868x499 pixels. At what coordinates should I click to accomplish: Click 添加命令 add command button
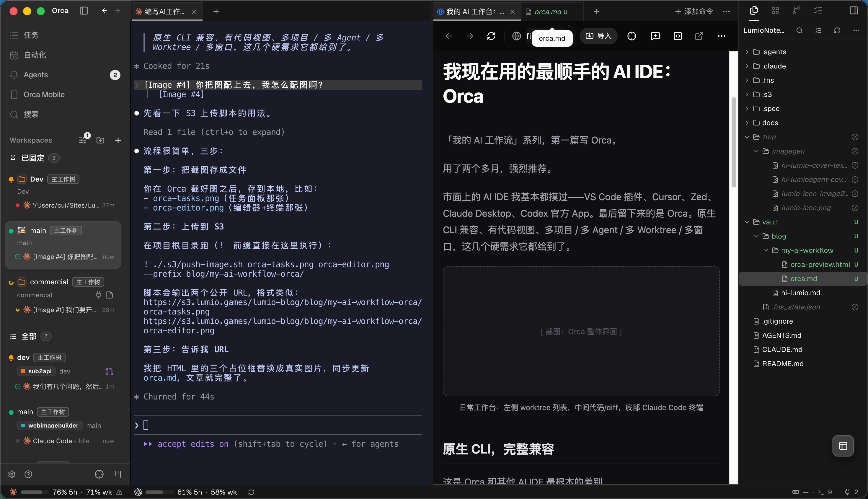click(x=694, y=11)
